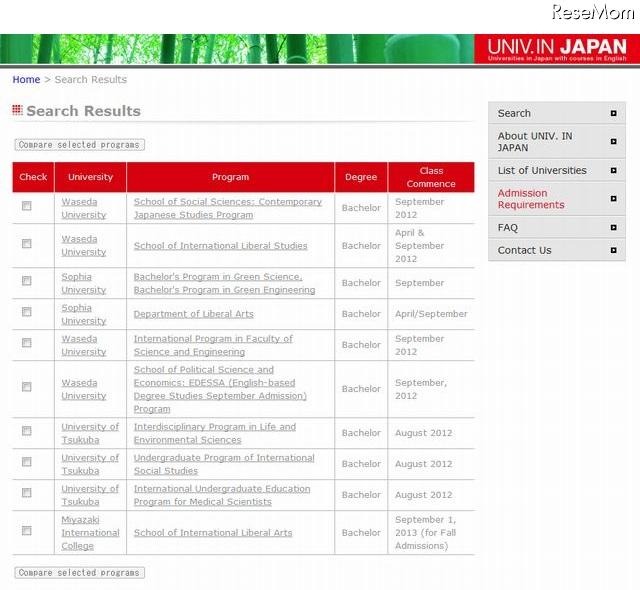Click the arrow icon beside Contact Us
This screenshot has width=640, height=590.
[x=613, y=250]
